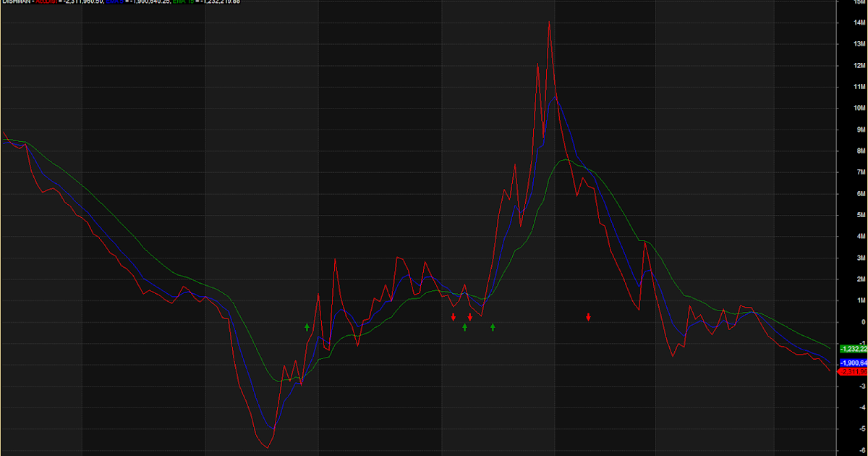This screenshot has width=868, height=456.
Task: Click the 9M axis label
Action: [x=861, y=130]
